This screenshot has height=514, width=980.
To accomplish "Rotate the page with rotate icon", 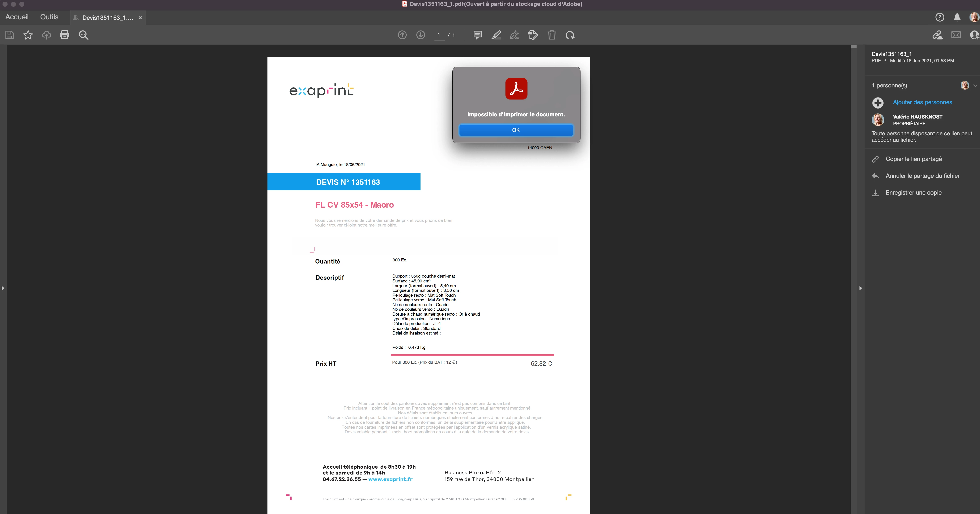I will click(570, 35).
